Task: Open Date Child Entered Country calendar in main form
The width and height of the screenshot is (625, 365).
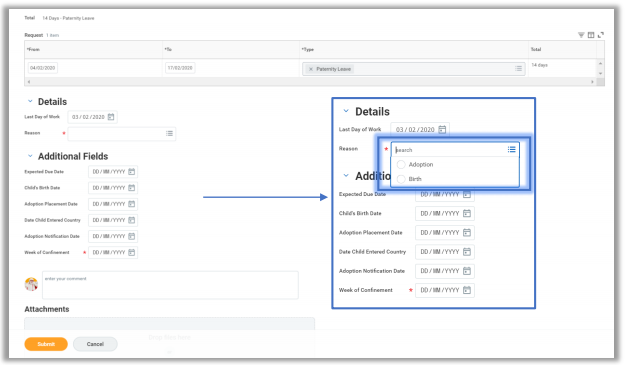Action: [132, 220]
